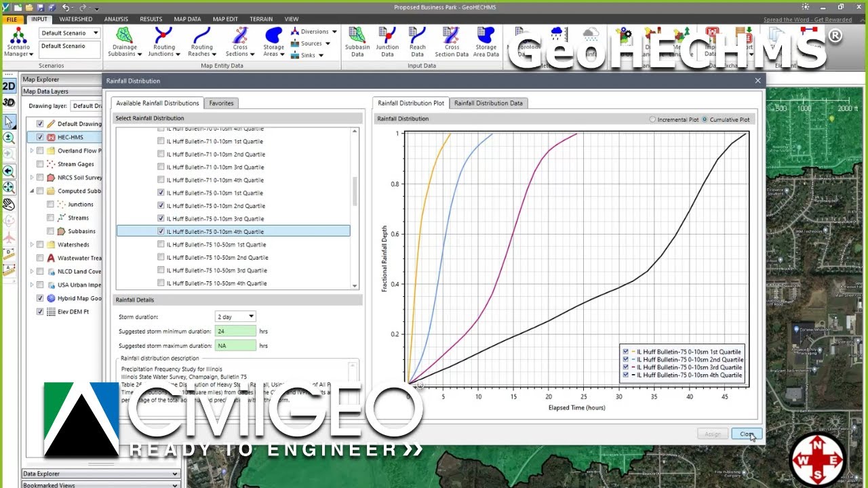The image size is (868, 488).
Task: Check IL Huff Bulletin-71 0-10sm 4th Quartile
Action: [161, 180]
